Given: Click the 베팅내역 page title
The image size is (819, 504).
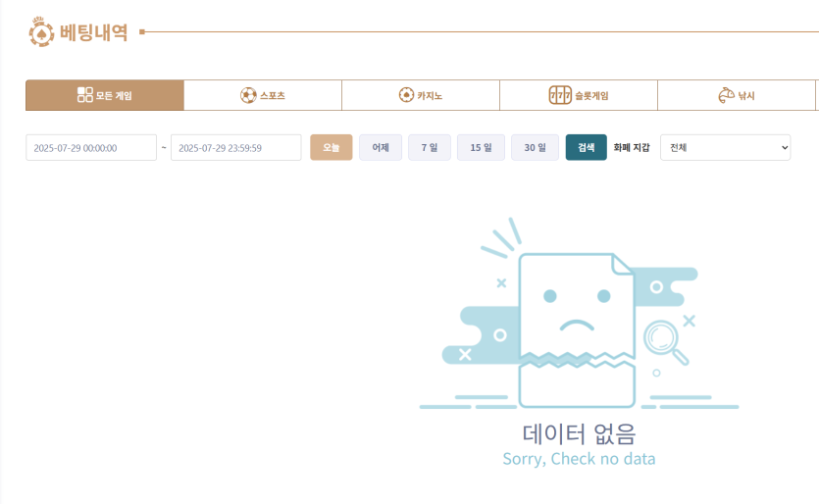Looking at the screenshot, I should (93, 31).
